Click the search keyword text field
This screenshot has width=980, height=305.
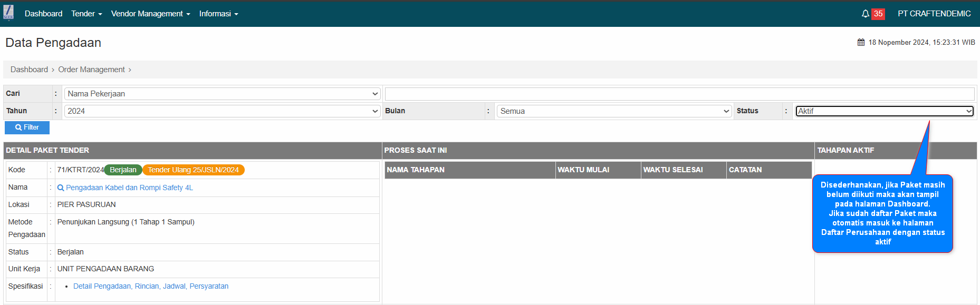679,94
